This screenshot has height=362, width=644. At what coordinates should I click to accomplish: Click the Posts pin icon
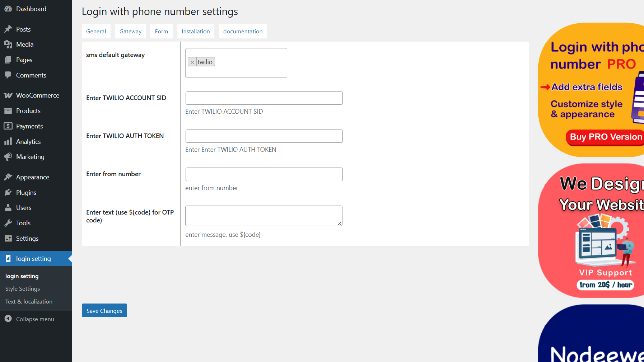click(8, 29)
